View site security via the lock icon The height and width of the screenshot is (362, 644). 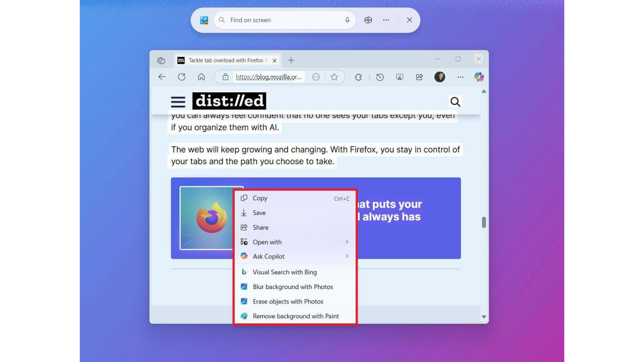coord(225,77)
